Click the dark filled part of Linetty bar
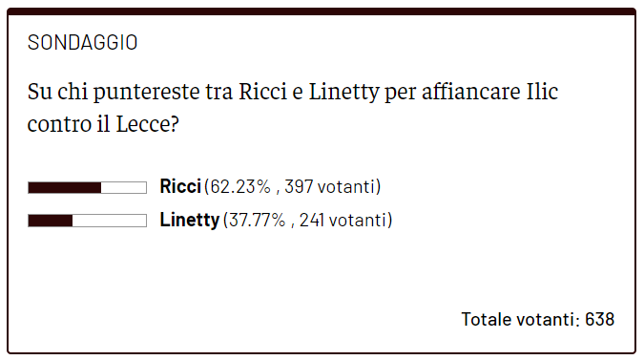 51,221
